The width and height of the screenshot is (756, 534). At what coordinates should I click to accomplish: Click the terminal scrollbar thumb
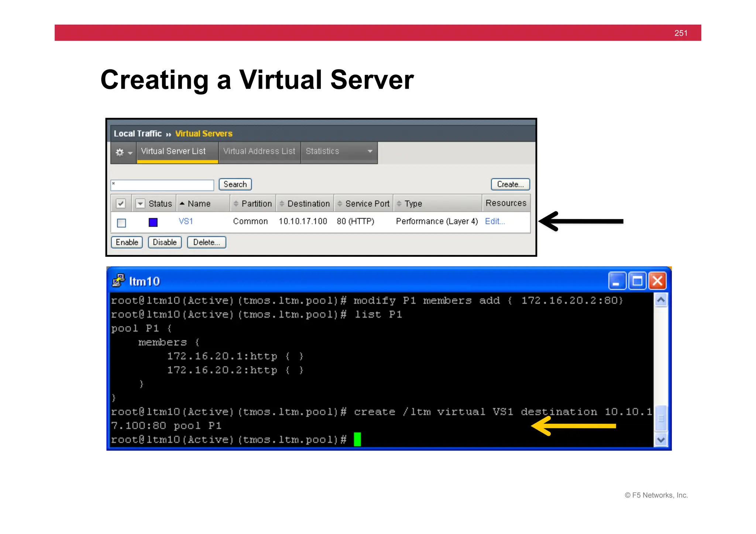pyautogui.click(x=661, y=418)
